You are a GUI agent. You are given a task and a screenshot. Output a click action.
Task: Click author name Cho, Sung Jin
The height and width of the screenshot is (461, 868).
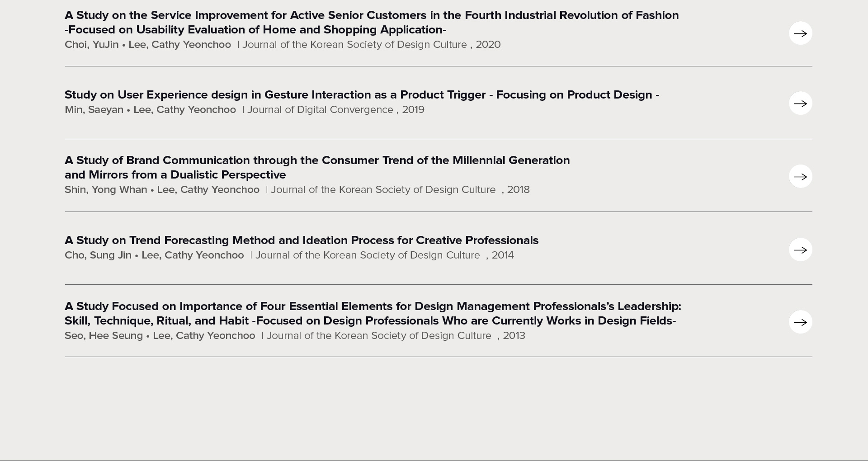98,255
